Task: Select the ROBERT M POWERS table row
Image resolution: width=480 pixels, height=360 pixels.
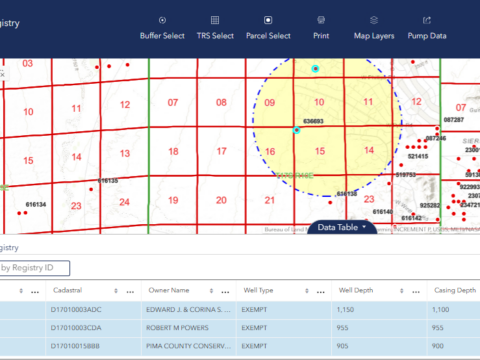Action: pyautogui.click(x=240, y=328)
